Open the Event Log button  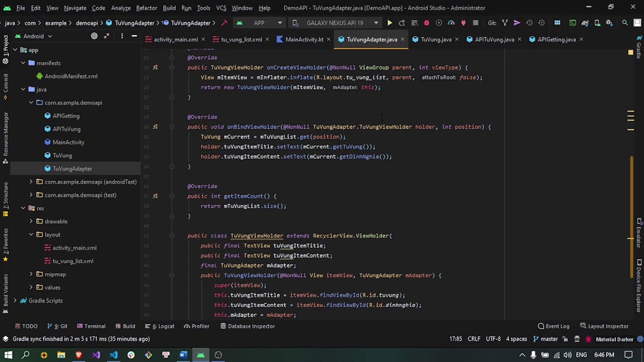[553, 326]
